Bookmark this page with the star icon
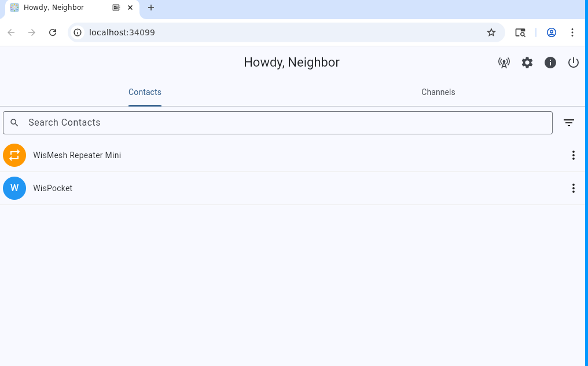The height and width of the screenshot is (366, 588). tap(491, 32)
